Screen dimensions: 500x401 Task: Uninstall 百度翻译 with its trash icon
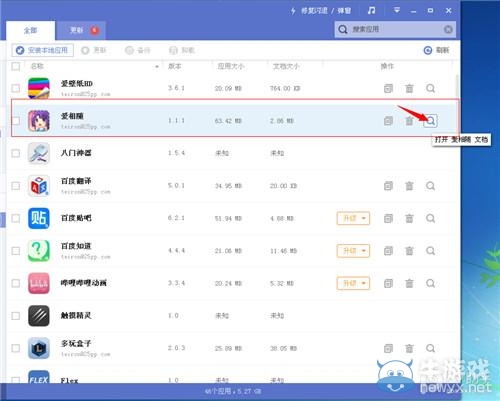point(409,186)
